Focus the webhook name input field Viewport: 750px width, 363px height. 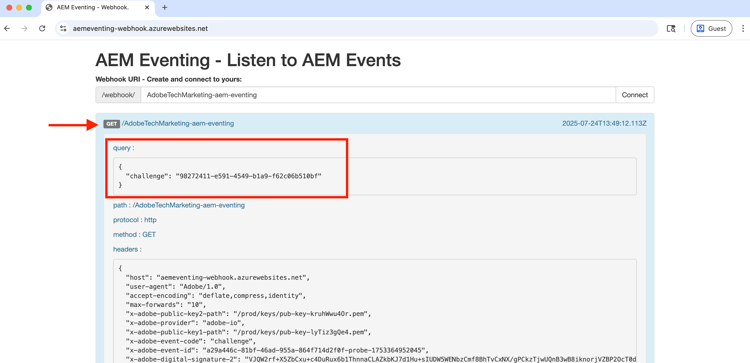[378, 95]
